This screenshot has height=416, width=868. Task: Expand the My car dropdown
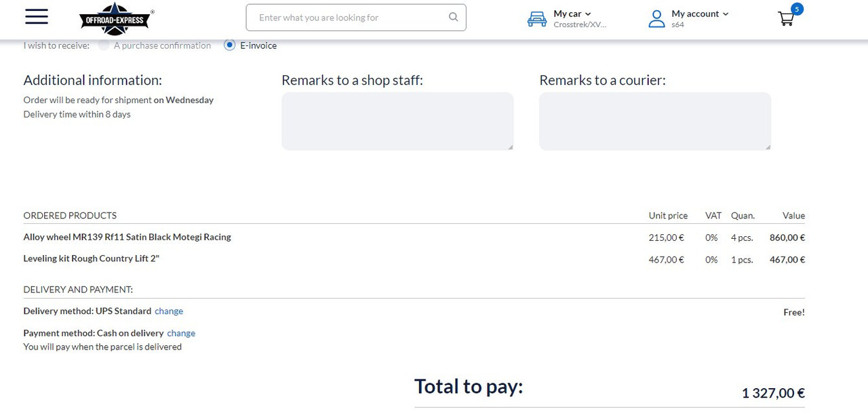point(572,14)
